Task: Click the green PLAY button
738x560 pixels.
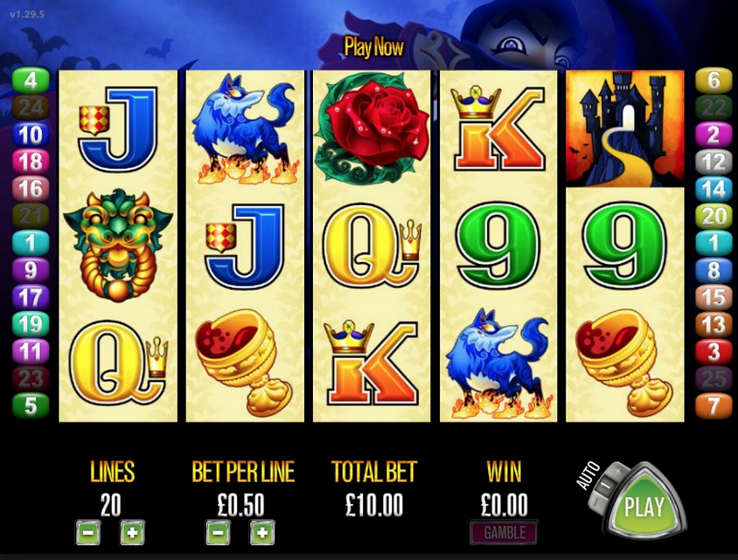Action: (x=644, y=506)
